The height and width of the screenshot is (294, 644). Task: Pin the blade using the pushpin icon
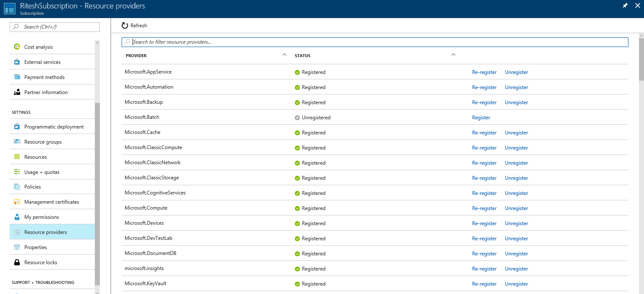625,6
